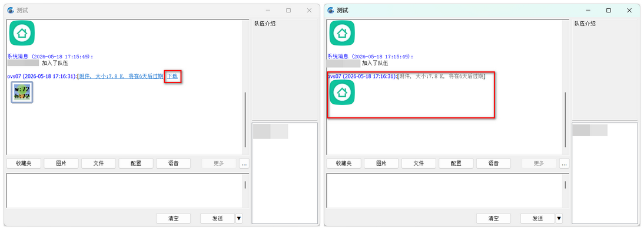Open 收藏夹 in right window
Image resolution: width=644 pixels, height=230 pixels.
[x=344, y=163]
